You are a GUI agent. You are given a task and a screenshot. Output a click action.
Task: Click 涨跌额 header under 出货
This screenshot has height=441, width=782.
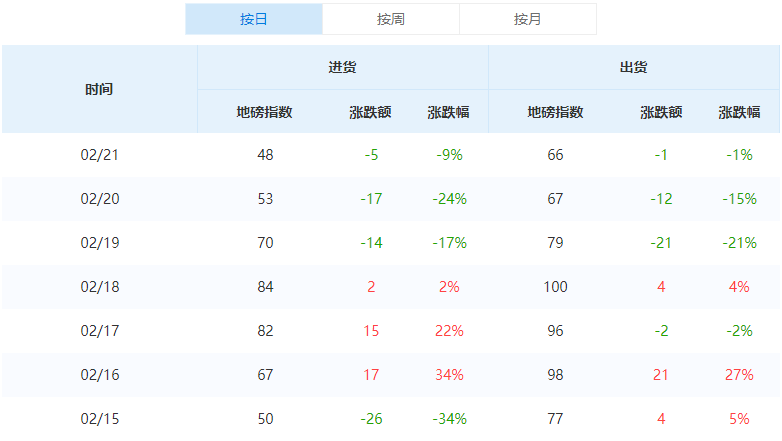coord(661,112)
